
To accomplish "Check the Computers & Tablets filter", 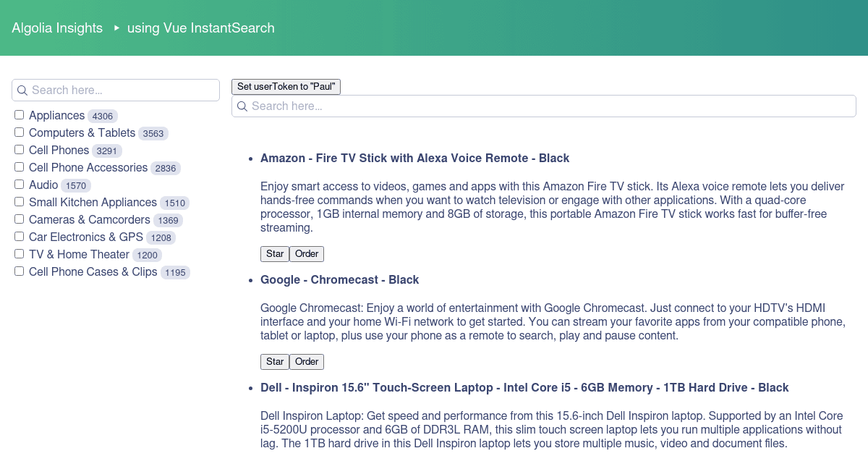I will click(19, 130).
